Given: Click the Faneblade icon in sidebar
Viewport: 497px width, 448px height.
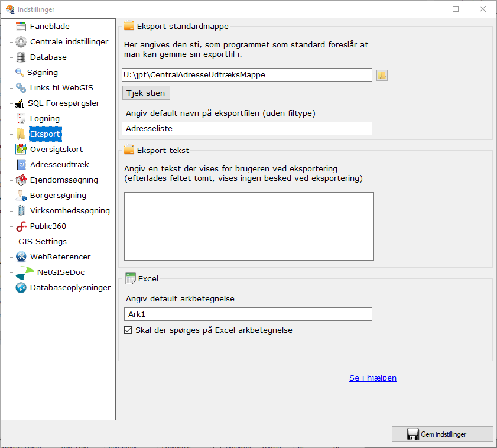Looking at the screenshot, I should 21,27.
